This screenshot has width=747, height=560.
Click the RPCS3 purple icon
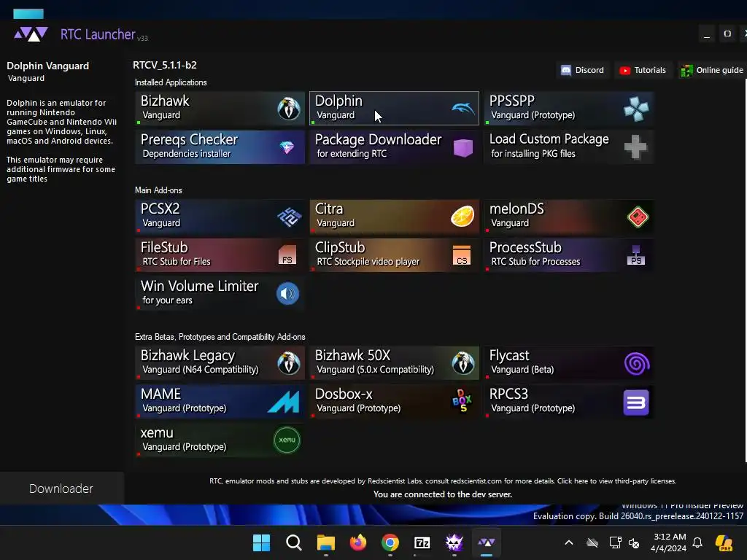pos(636,402)
